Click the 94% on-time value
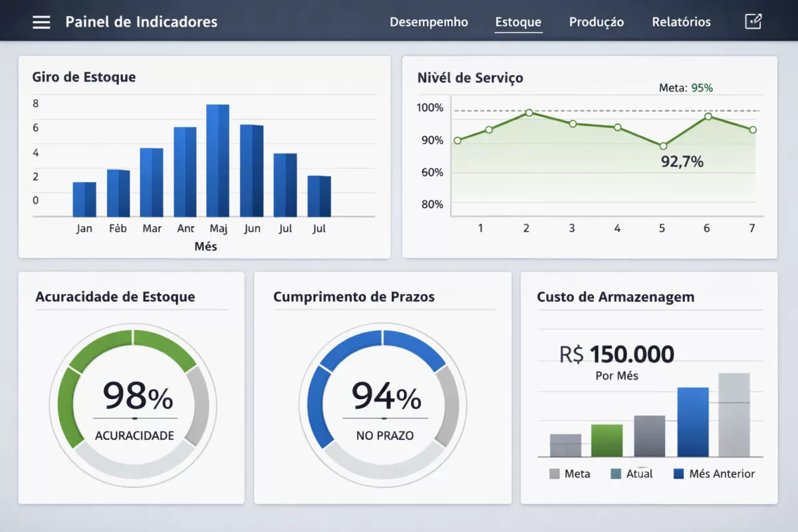The image size is (798, 532). tap(386, 396)
